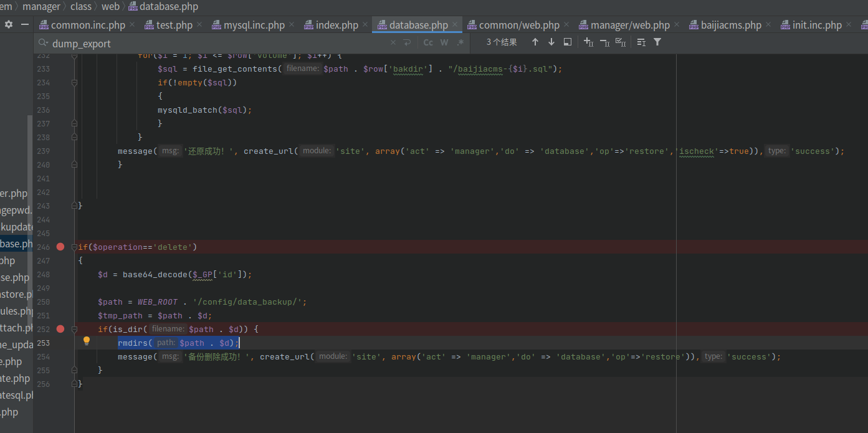Click fold end marker at line 238
The image size is (868, 433).
(x=74, y=137)
